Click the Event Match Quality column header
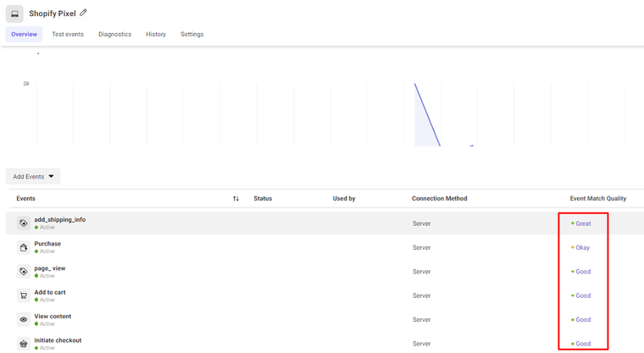This screenshot has width=644, height=353. tap(598, 198)
